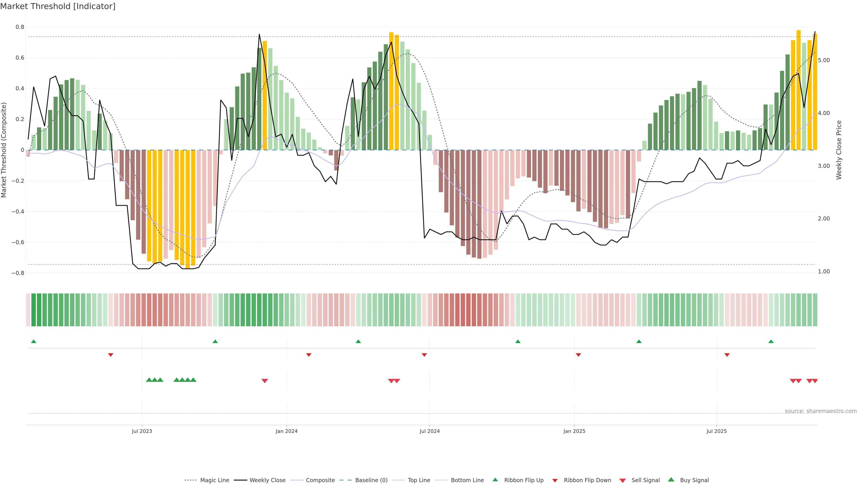Click Baseline (0) legend entry
This screenshot has width=868, height=488.
pyautogui.click(x=371, y=480)
